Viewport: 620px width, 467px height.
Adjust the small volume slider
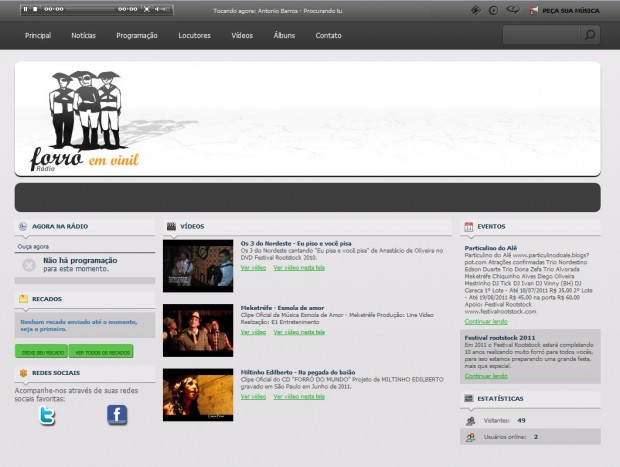(164, 9)
